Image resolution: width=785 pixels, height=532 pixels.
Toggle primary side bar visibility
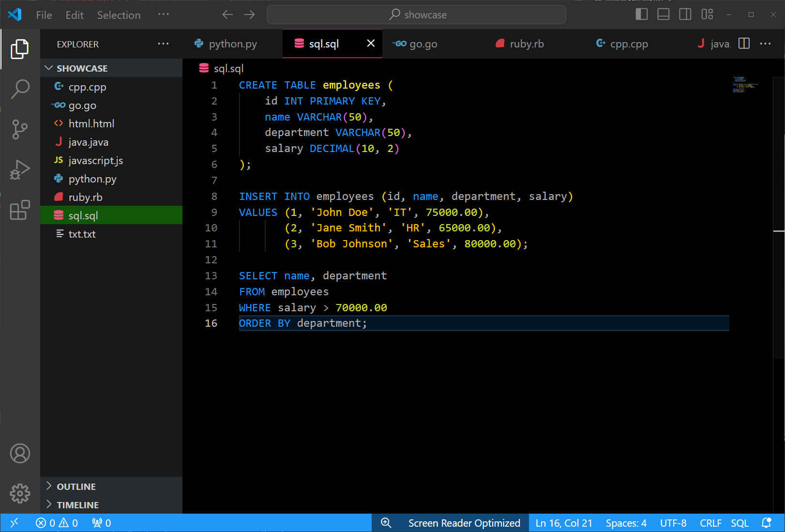pyautogui.click(x=642, y=15)
